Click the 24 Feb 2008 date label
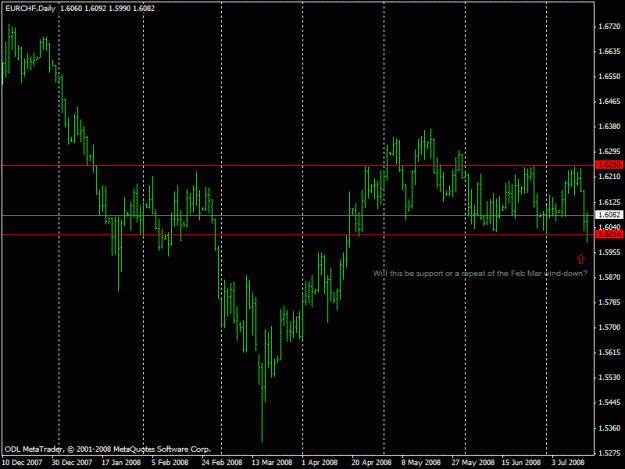The height and width of the screenshot is (469, 625). click(222, 462)
